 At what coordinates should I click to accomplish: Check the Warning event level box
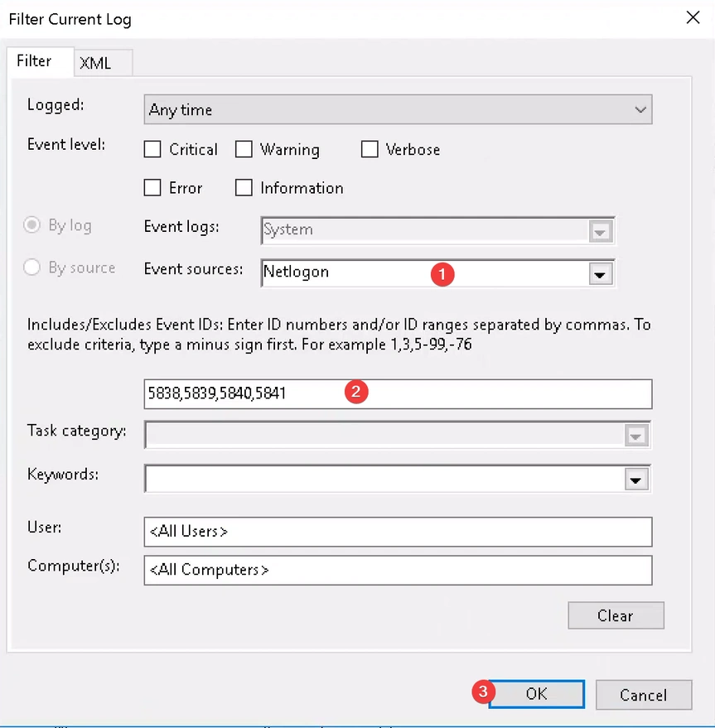pos(244,150)
